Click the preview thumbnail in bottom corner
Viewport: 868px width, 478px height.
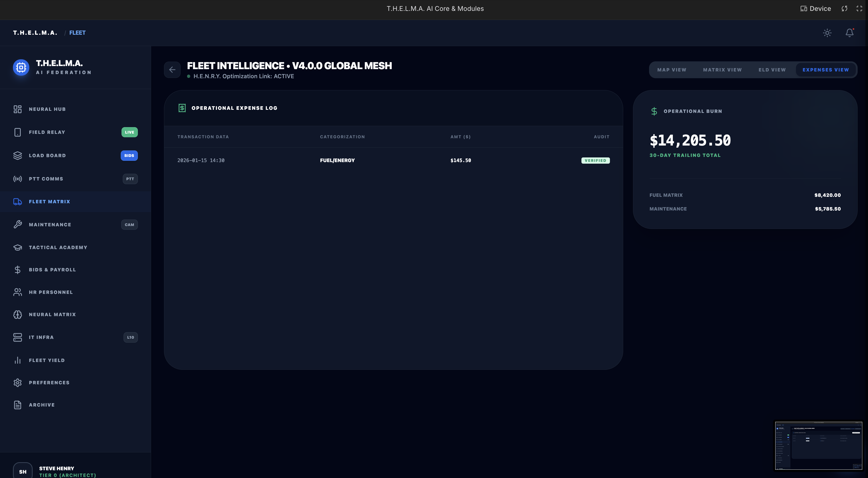click(819, 445)
